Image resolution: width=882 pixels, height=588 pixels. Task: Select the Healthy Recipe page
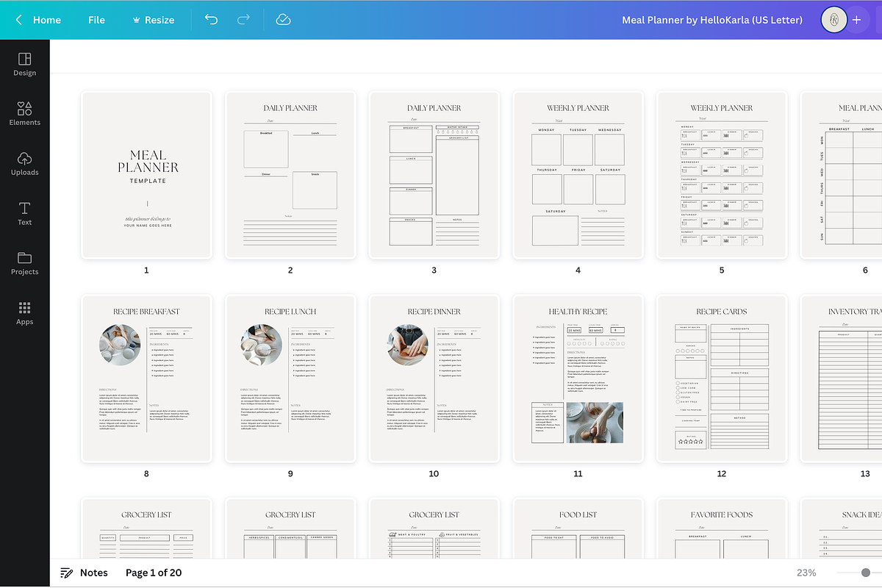[578, 379]
